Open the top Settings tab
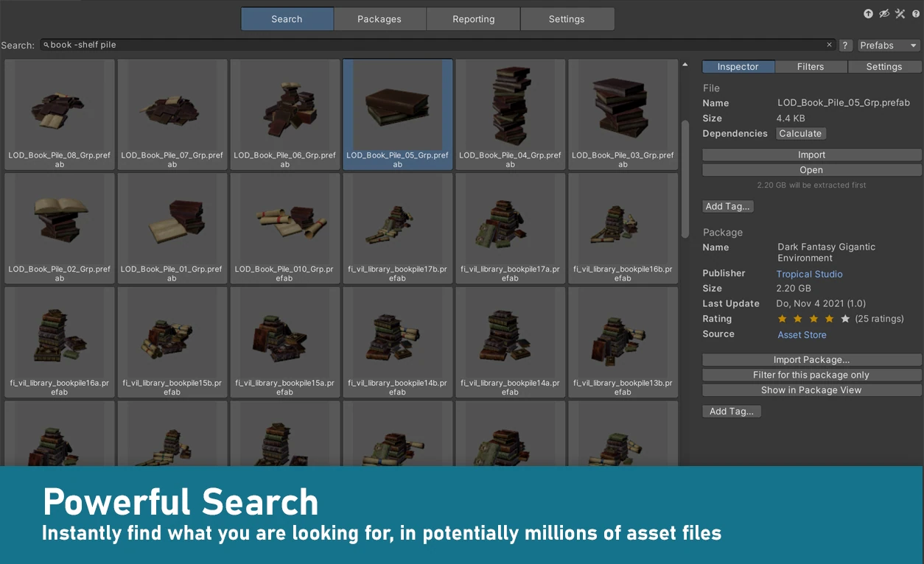 567,19
